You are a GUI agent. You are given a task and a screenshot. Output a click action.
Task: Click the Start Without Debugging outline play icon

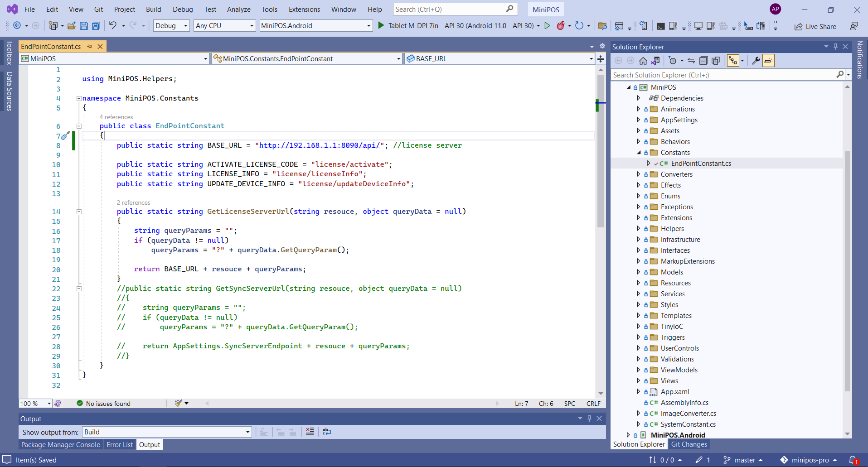click(x=548, y=25)
